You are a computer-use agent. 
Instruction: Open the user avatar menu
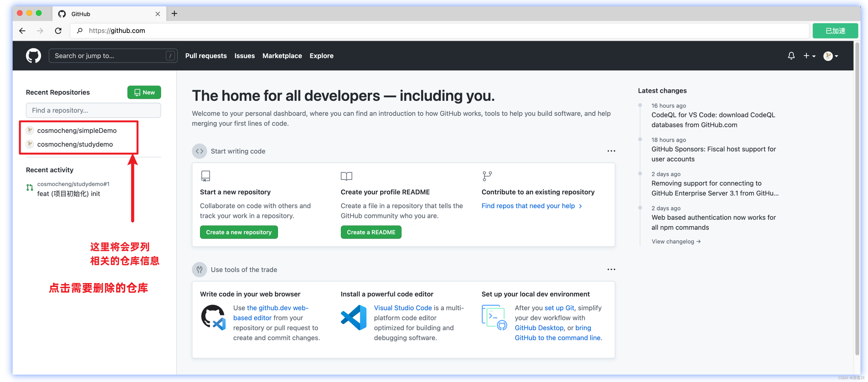click(x=830, y=56)
